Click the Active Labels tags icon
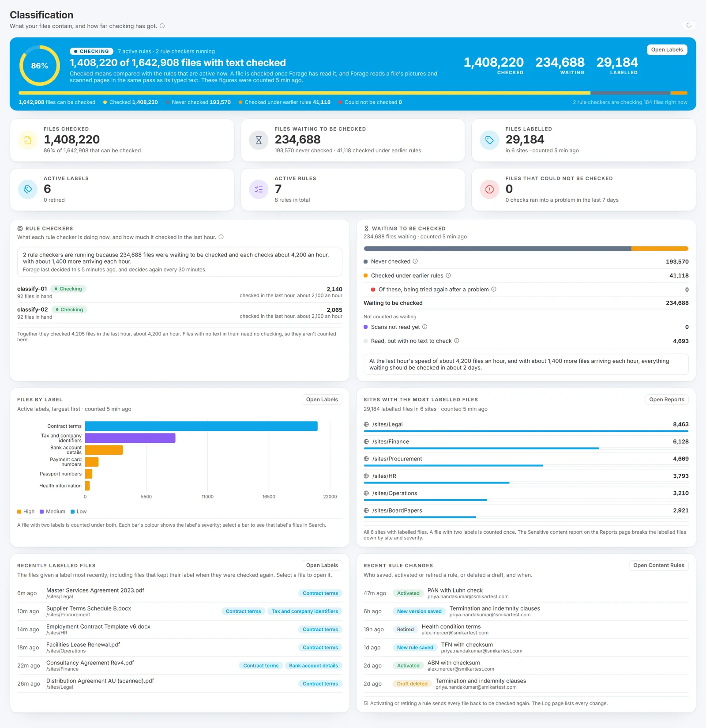706x728 pixels. (28, 189)
